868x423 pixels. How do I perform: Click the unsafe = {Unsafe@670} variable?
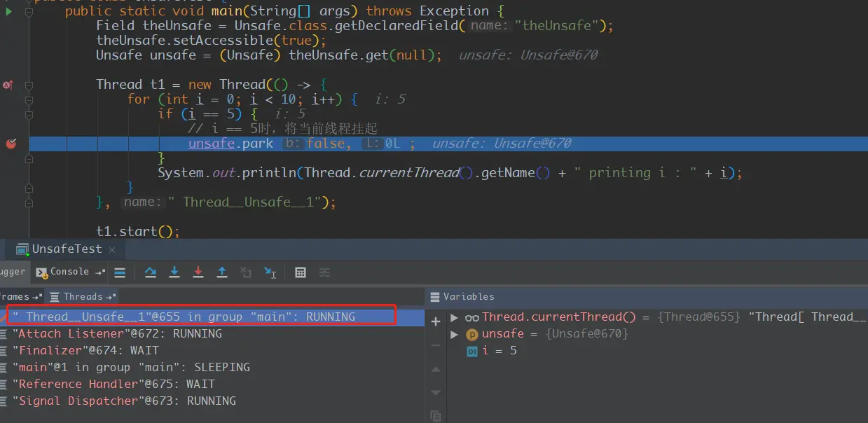pos(555,333)
